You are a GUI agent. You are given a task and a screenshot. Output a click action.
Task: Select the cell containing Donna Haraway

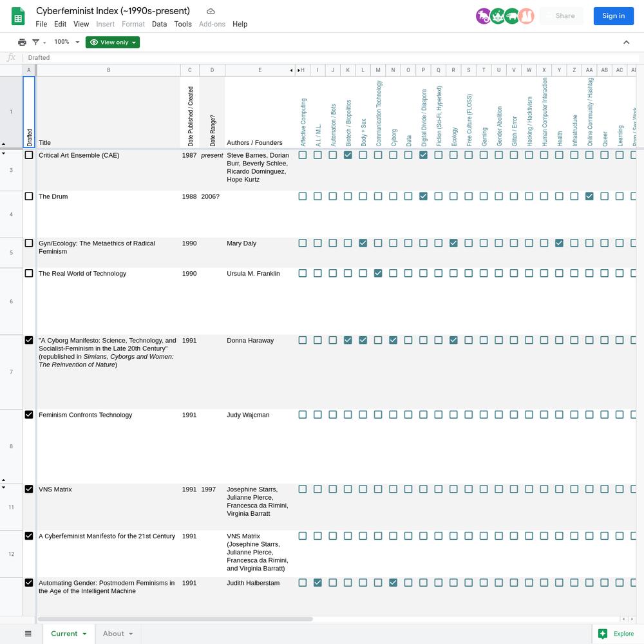coord(260,372)
